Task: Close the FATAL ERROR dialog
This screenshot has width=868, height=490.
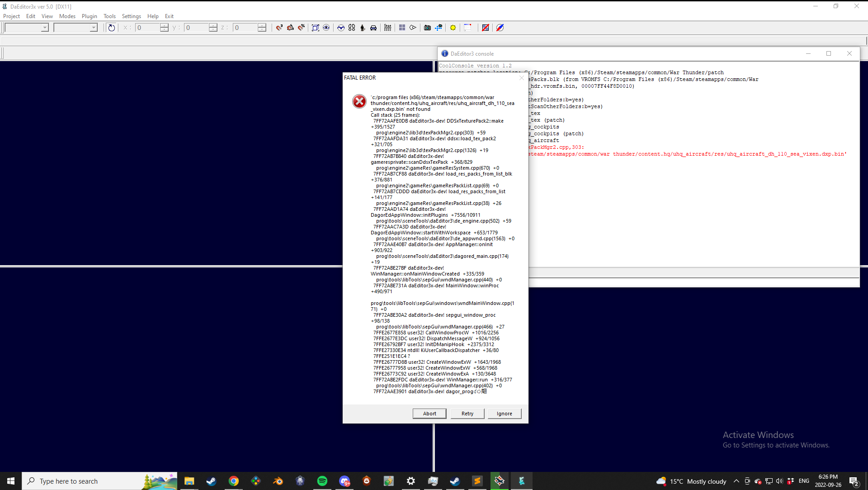Action: click(522, 78)
